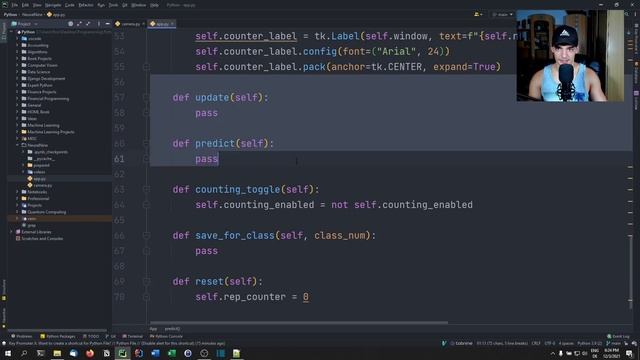Expand the External Libraries node

click(x=11, y=232)
